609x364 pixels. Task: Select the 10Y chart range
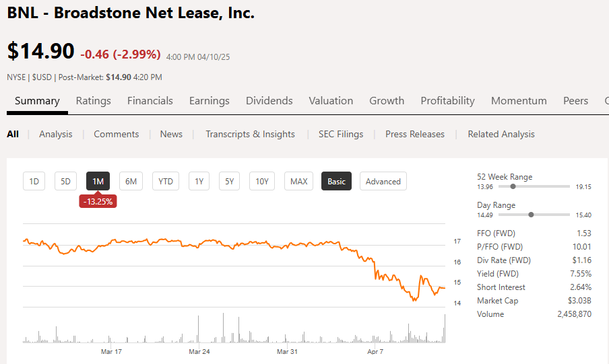coord(262,182)
